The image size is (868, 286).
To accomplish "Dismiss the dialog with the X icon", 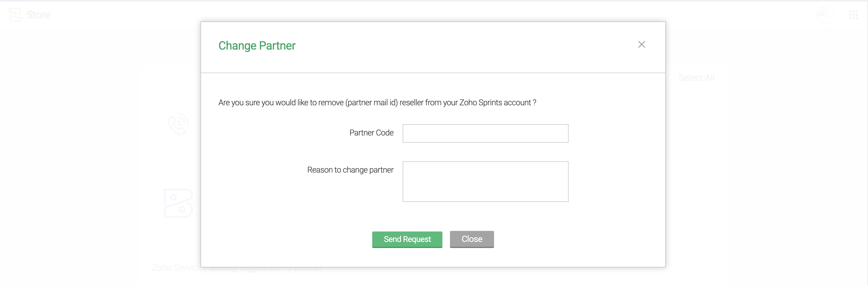I will (641, 44).
